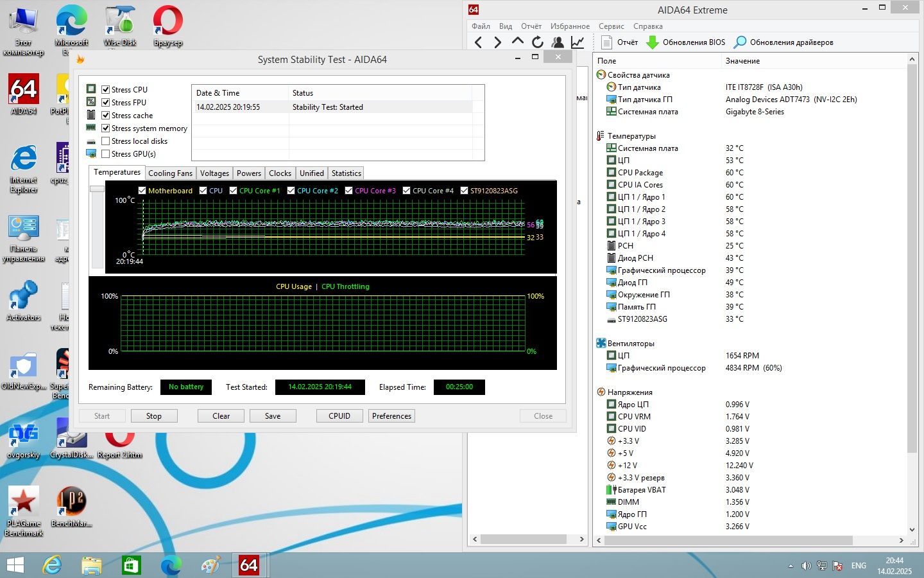
Task: Click the Отчёт report toolbar button
Action: click(x=620, y=42)
